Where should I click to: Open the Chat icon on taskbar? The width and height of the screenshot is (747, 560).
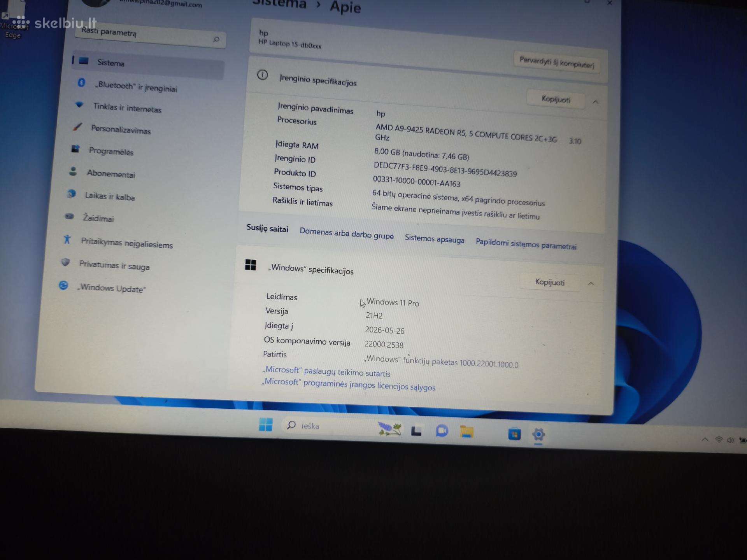[442, 431]
